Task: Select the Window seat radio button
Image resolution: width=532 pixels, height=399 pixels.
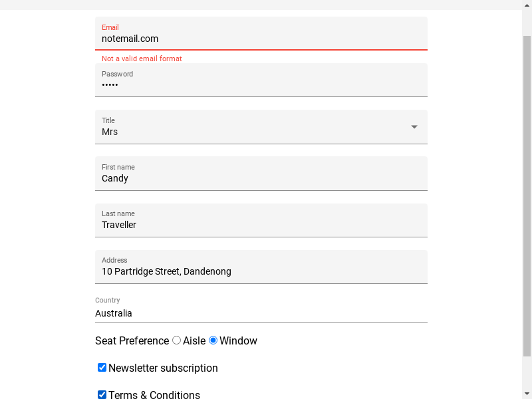Action: tap(213, 340)
